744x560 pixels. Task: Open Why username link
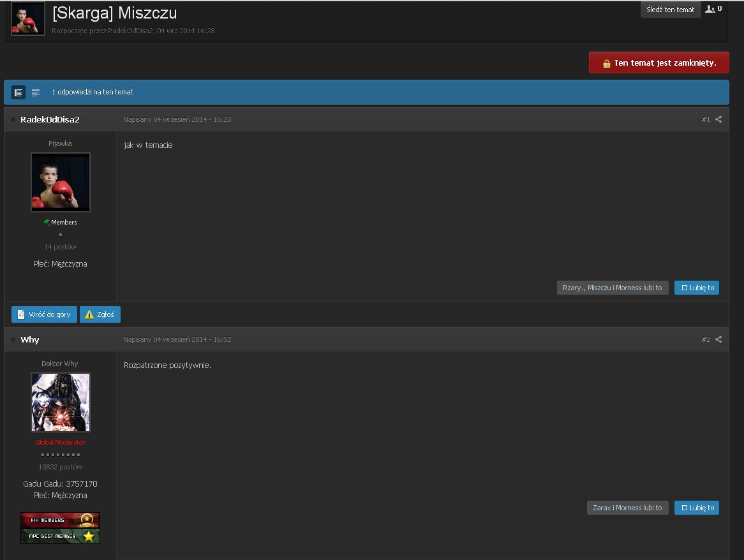click(30, 339)
